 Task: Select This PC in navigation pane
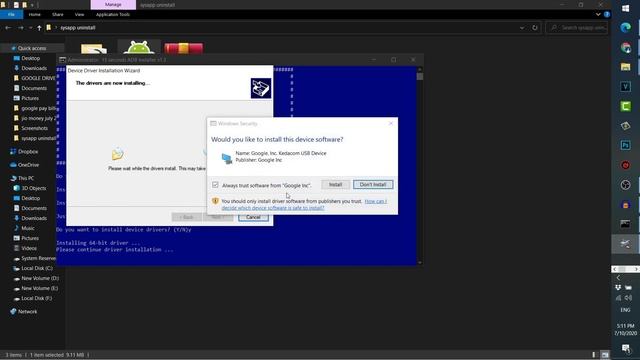(x=26, y=178)
